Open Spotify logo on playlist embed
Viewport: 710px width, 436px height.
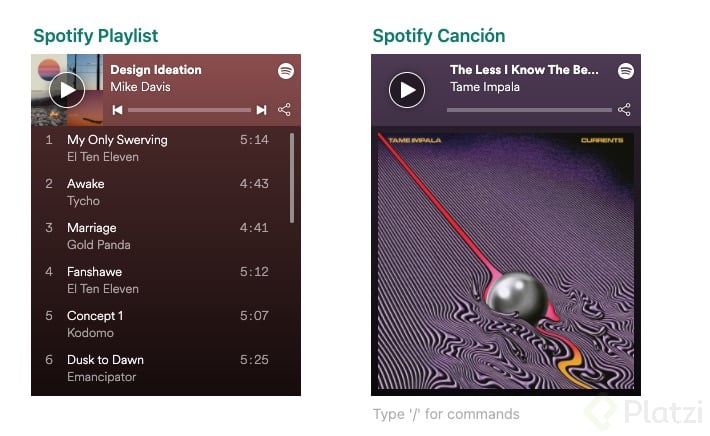(x=286, y=71)
